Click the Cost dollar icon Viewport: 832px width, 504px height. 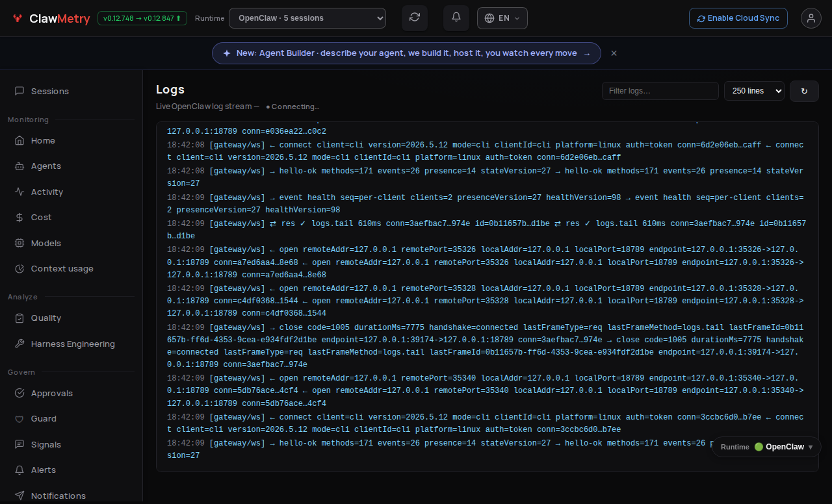tap(19, 218)
